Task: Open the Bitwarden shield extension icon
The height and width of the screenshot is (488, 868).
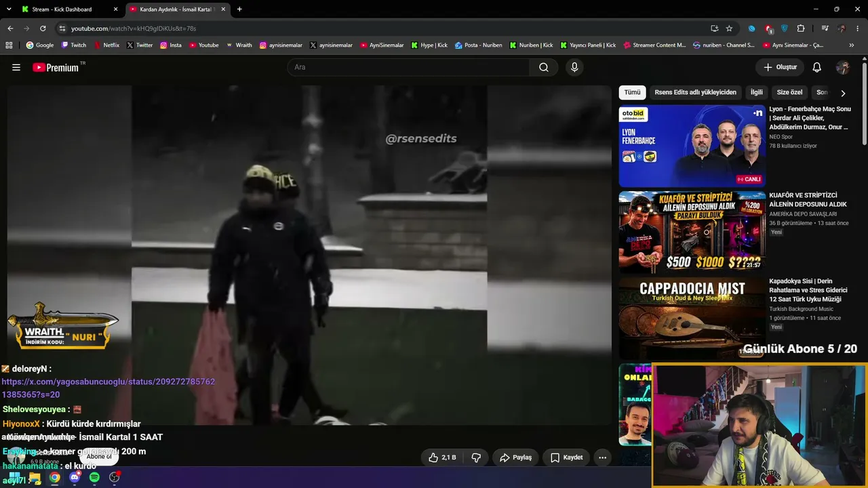Action: (x=785, y=28)
